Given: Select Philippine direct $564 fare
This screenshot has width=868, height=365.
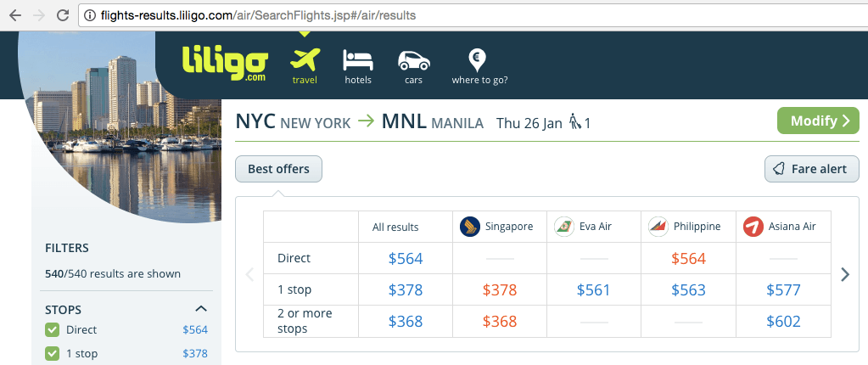Looking at the screenshot, I should click(688, 259).
